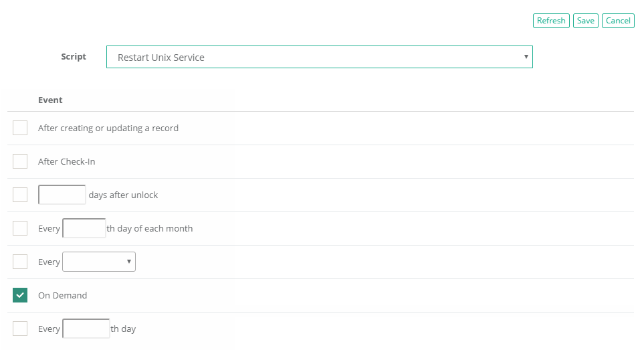Cancel the script event changes
The height and width of the screenshot is (350, 644).
pos(617,21)
